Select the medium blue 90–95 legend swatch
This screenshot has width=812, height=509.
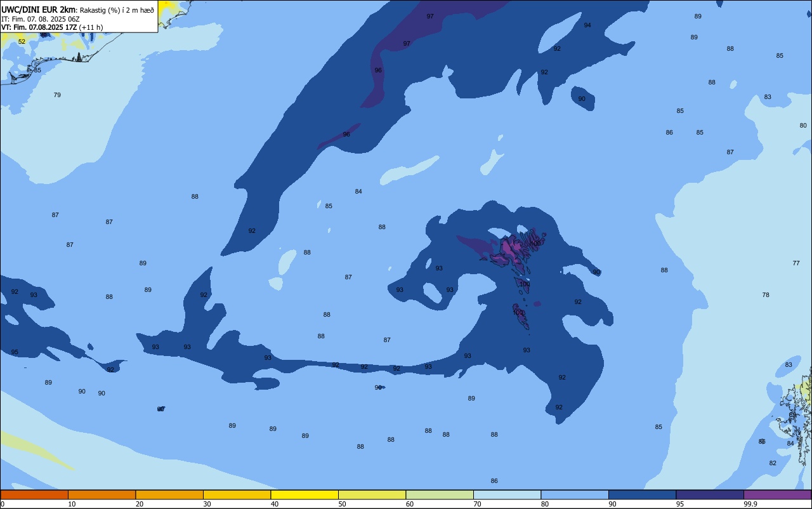pos(642,494)
